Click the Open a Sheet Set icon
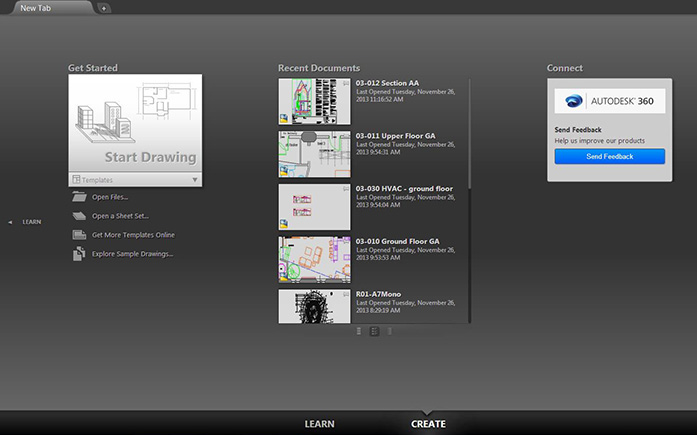The height and width of the screenshot is (435, 698). [79, 215]
